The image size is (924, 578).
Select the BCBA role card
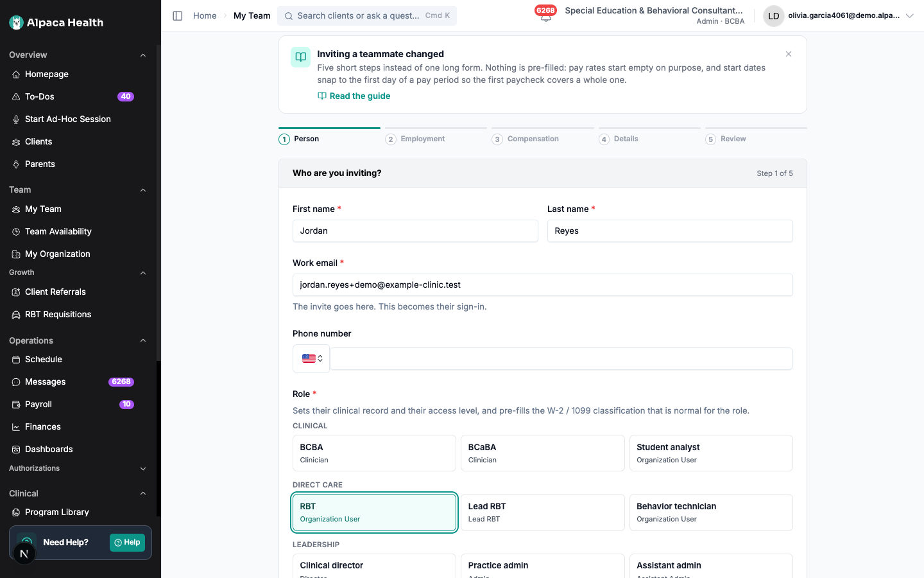coord(374,453)
